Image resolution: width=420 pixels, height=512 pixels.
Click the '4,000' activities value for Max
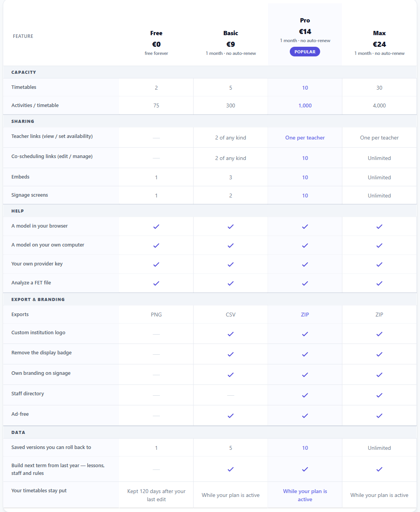[x=379, y=105]
